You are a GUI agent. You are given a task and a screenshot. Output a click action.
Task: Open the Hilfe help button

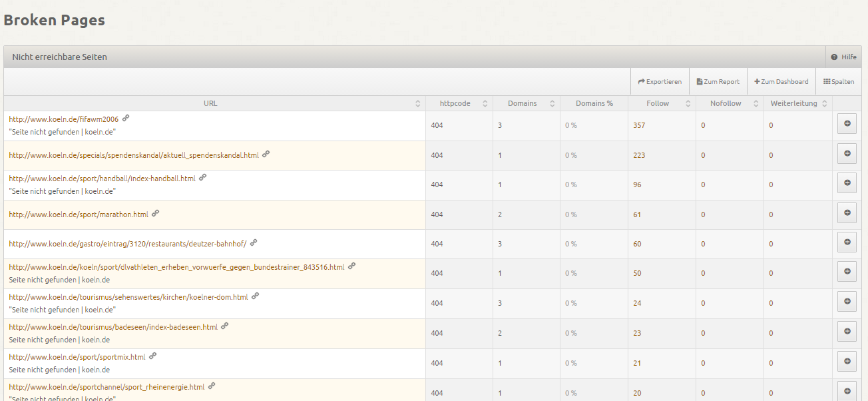843,57
